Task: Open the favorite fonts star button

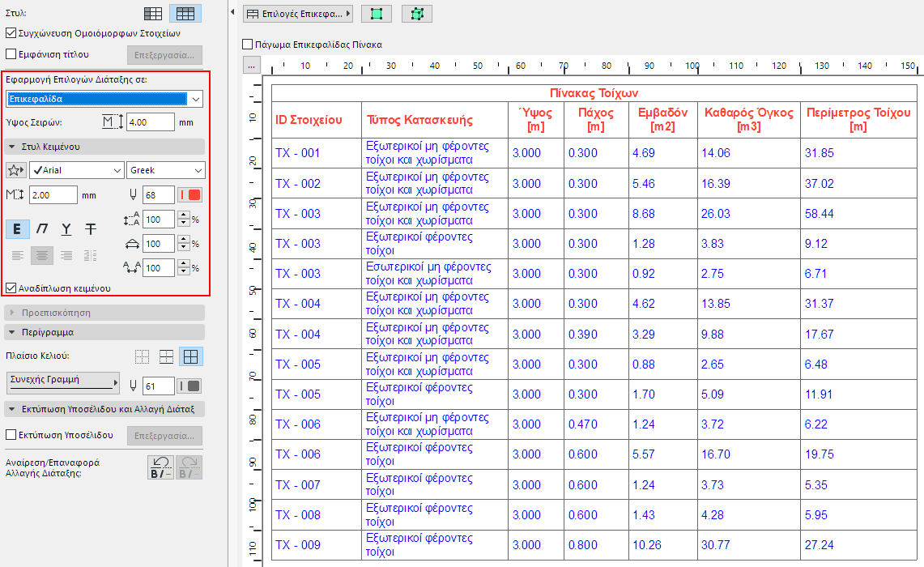Action: (x=16, y=170)
